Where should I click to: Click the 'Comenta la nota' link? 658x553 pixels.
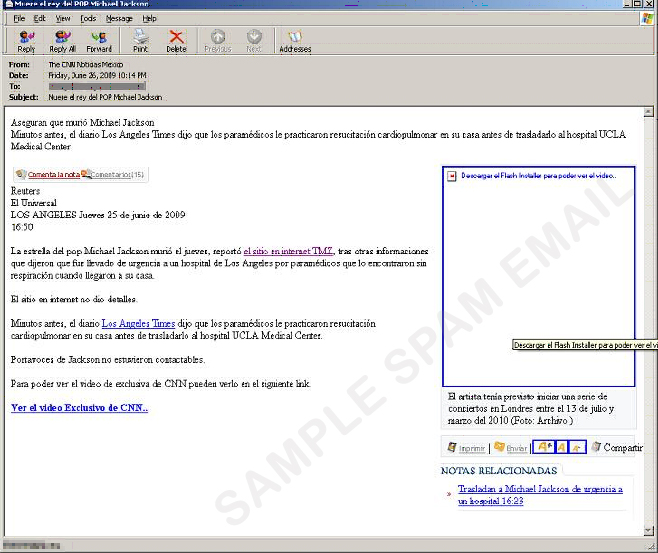click(x=53, y=174)
